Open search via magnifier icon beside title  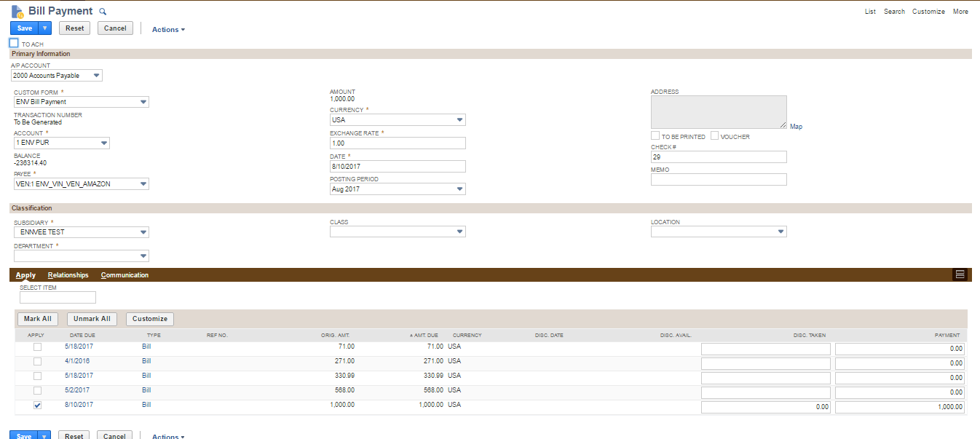(x=102, y=11)
